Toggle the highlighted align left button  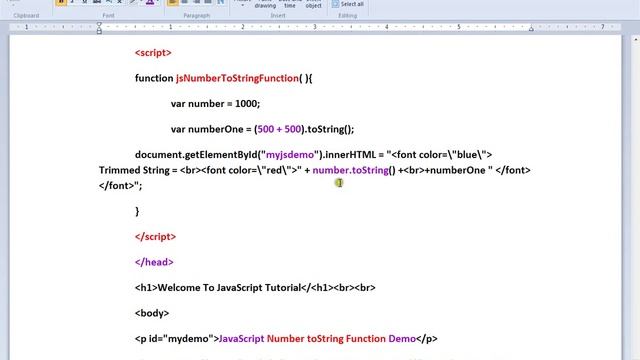(173, 2)
